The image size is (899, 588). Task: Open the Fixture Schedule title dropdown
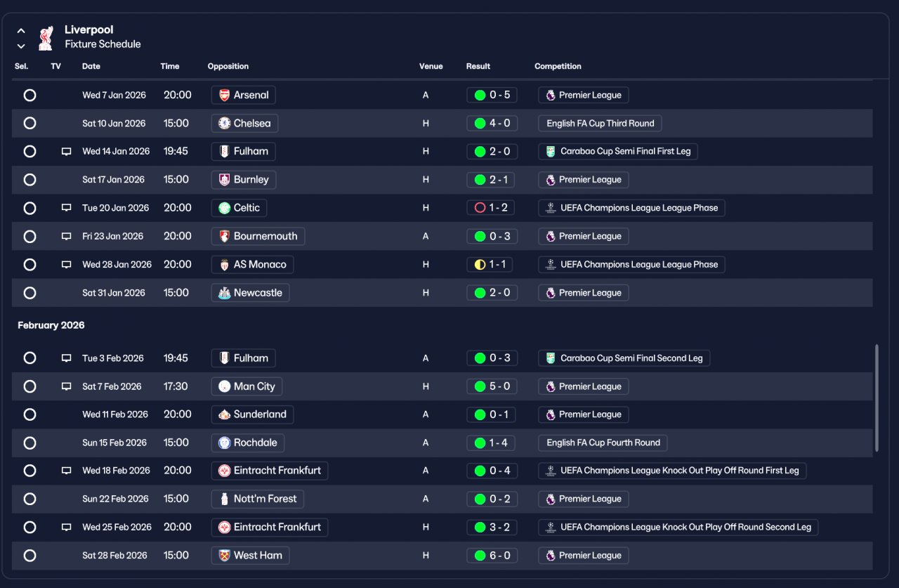103,44
